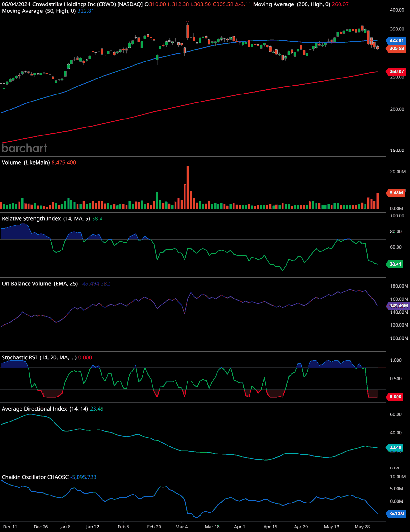Click the Jan 22 date label
410x532 pixels.
[x=93, y=527]
